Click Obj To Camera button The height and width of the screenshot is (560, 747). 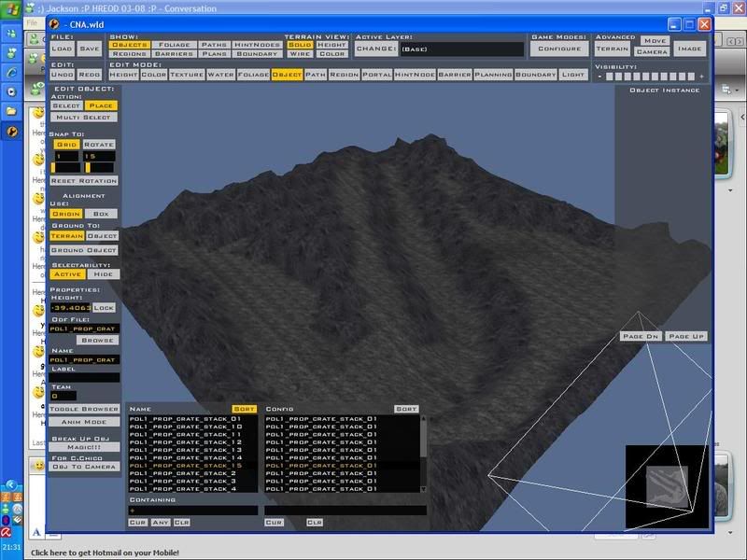tap(84, 467)
